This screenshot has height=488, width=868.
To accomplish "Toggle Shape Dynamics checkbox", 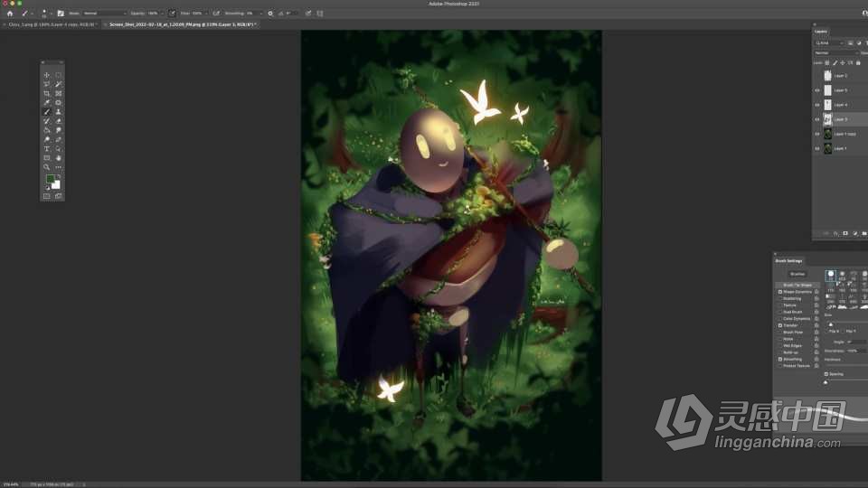I will (780, 292).
